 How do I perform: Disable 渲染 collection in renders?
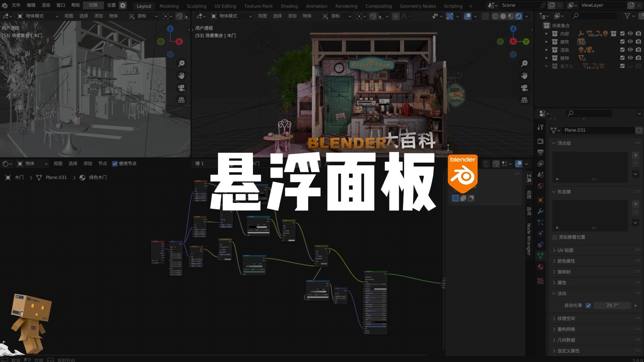(x=638, y=50)
